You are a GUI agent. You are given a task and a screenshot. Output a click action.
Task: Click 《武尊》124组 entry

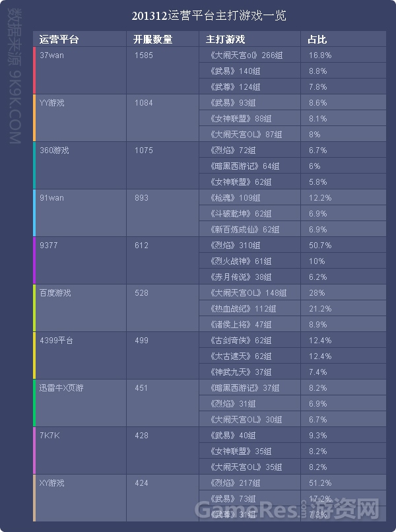234,87
